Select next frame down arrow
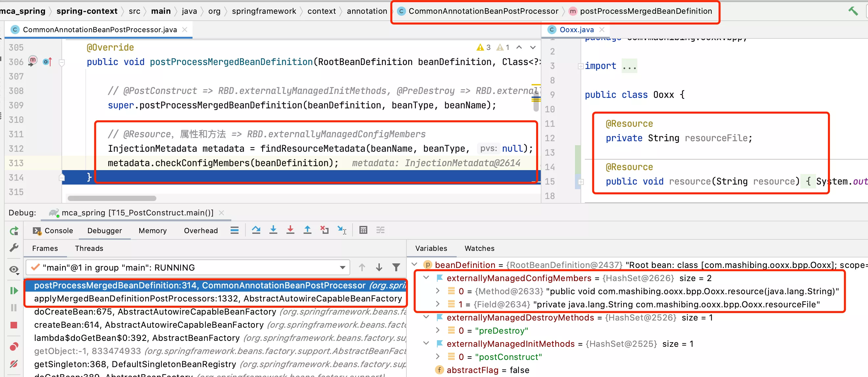The image size is (868, 377). (x=379, y=267)
